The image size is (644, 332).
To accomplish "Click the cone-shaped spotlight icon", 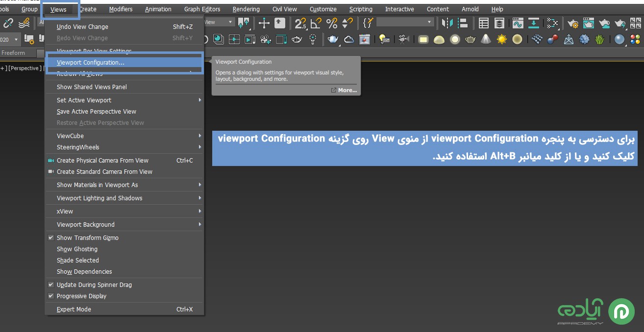I will pyautogui.click(x=486, y=39).
